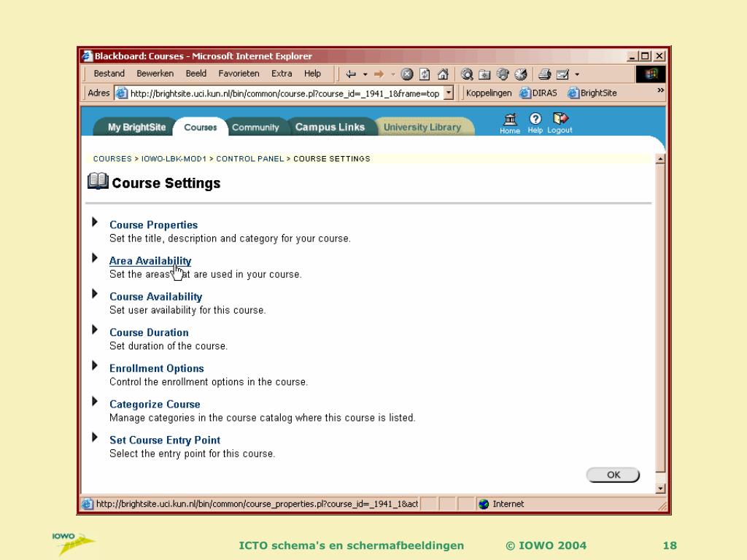747x560 pixels.
Task: Click the Internet Explorer icon in title bar
Action: click(x=87, y=56)
